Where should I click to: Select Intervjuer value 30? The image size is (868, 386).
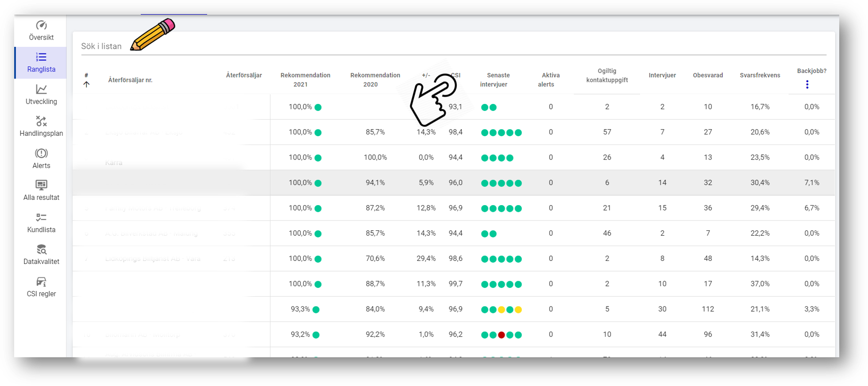point(662,309)
